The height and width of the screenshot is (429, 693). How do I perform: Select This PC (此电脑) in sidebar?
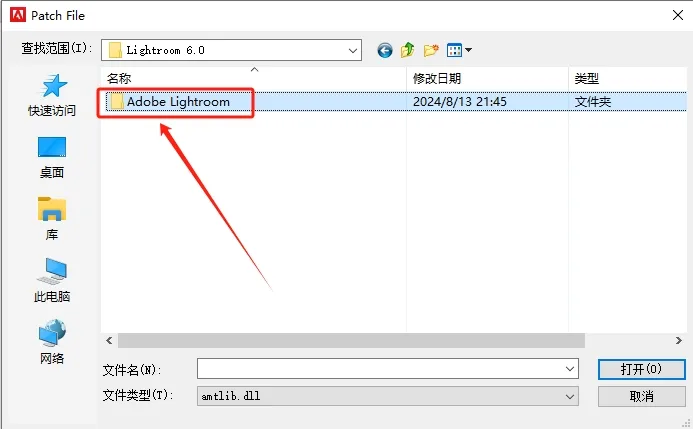(x=52, y=281)
